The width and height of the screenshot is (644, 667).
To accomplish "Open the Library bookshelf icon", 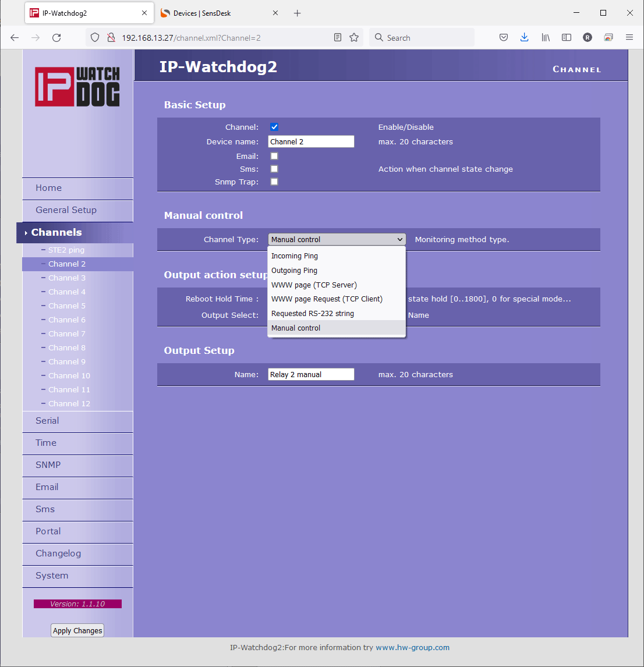I will pos(546,37).
